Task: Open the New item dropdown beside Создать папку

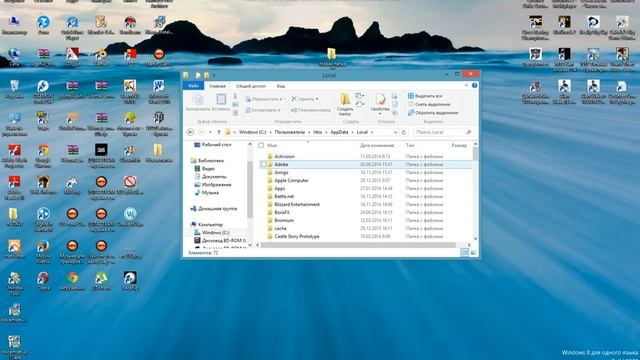Action: [x=359, y=96]
